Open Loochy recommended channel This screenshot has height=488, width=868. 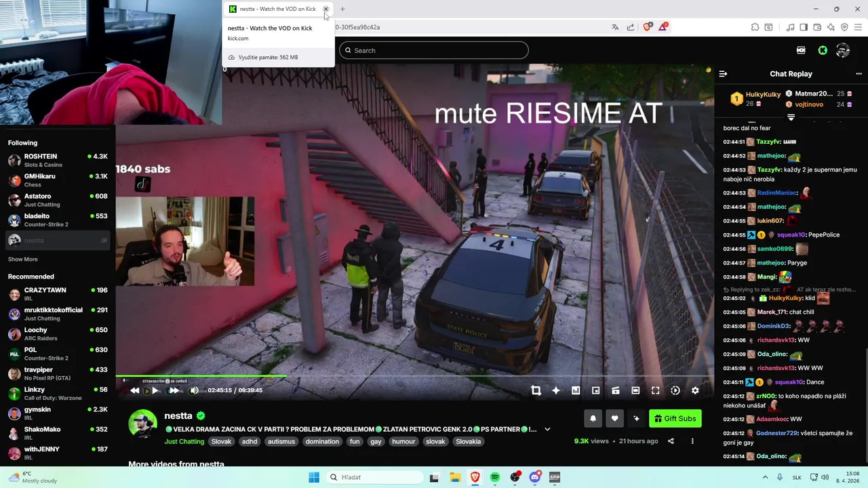(x=58, y=333)
